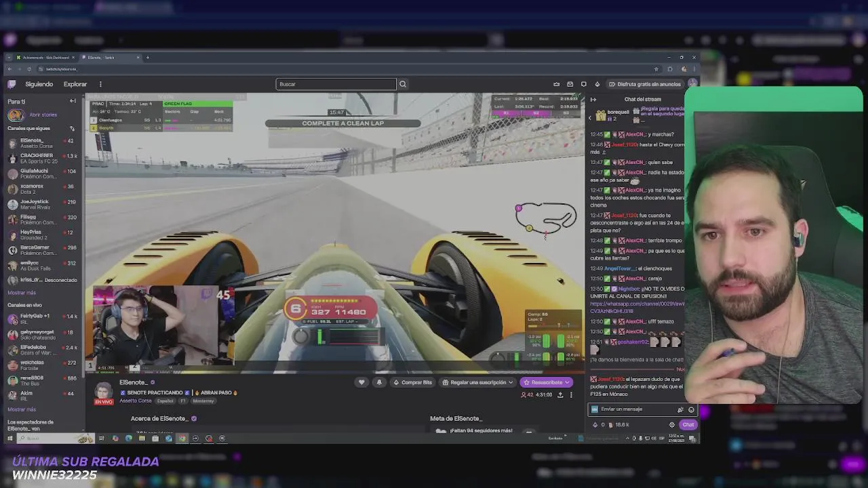Open the chat settings gear
Screen dimensions: 868x488
coord(672,425)
